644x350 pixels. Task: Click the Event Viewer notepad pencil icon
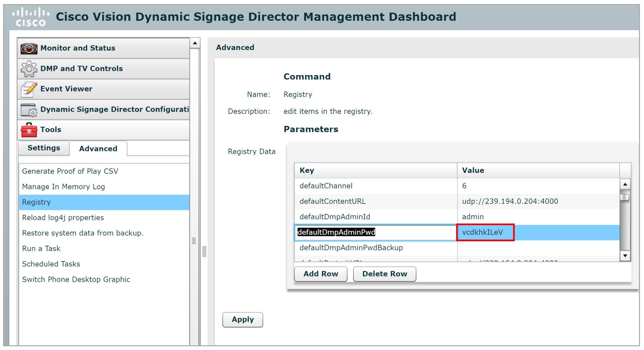click(x=29, y=89)
